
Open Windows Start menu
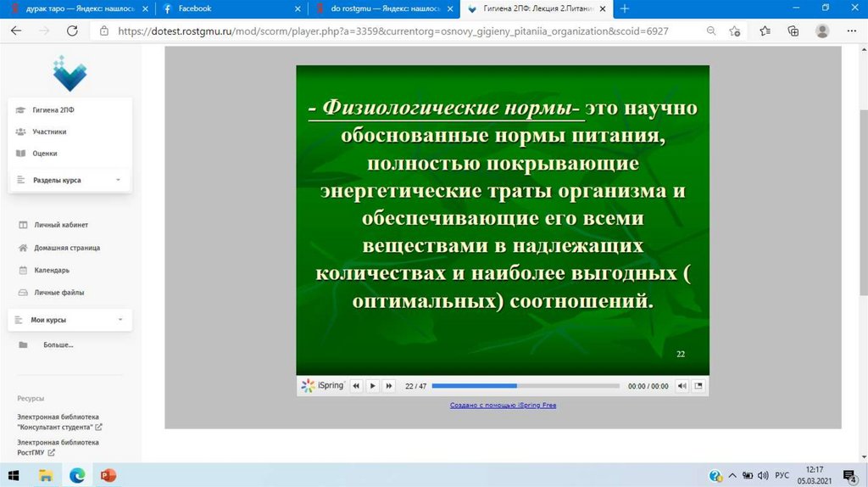click(x=14, y=475)
